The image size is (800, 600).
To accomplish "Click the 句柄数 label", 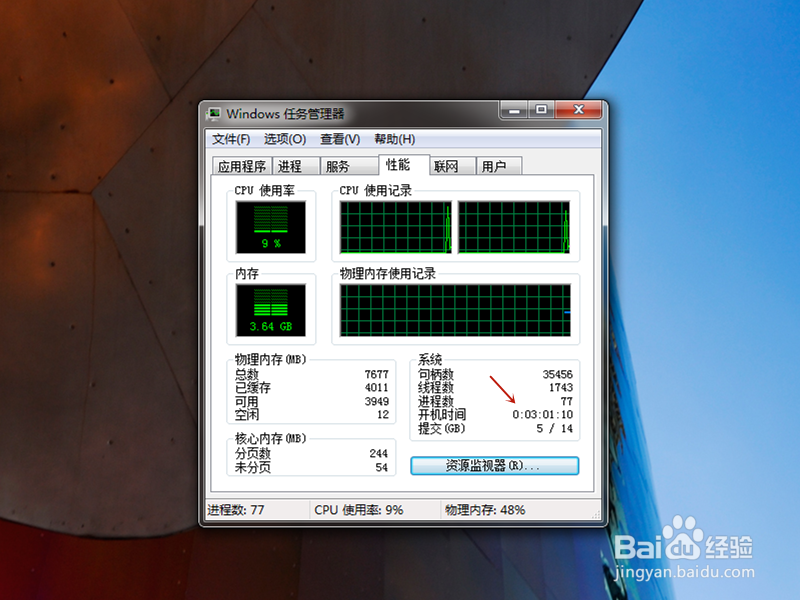I will (436, 374).
